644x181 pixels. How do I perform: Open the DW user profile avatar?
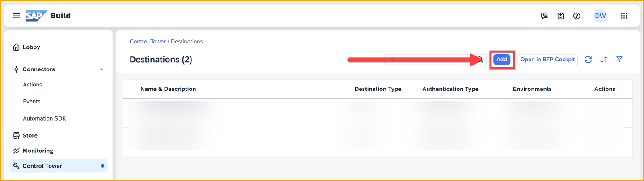[x=600, y=16]
